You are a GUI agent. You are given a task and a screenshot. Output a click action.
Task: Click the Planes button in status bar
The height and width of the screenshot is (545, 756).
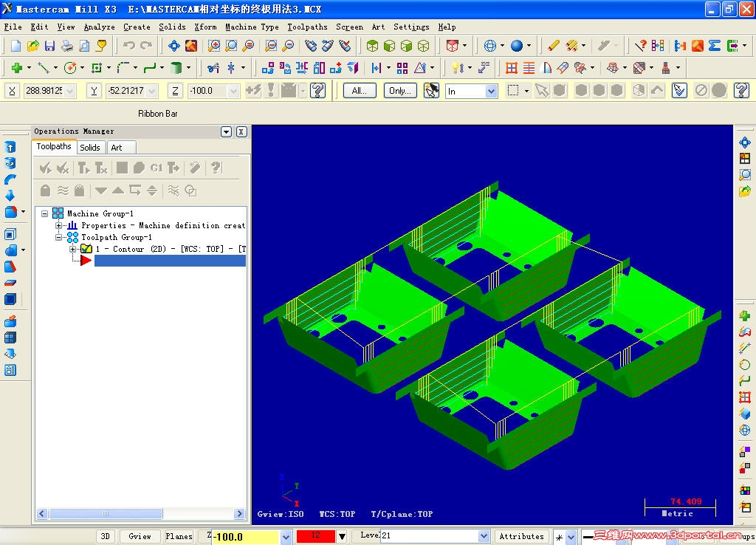click(179, 536)
